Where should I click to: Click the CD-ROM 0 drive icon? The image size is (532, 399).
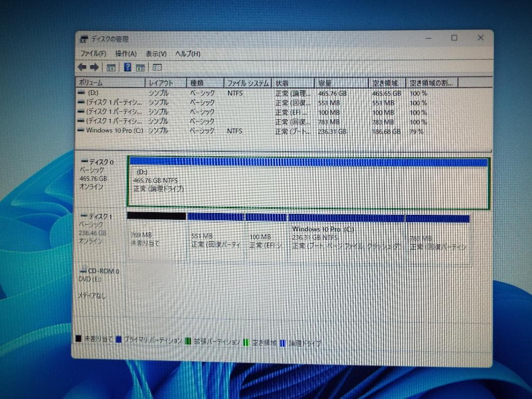point(84,270)
